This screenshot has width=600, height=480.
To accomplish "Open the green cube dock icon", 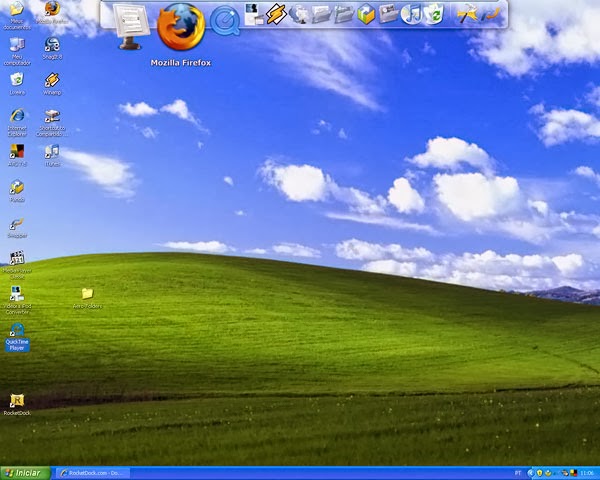I will pos(366,14).
